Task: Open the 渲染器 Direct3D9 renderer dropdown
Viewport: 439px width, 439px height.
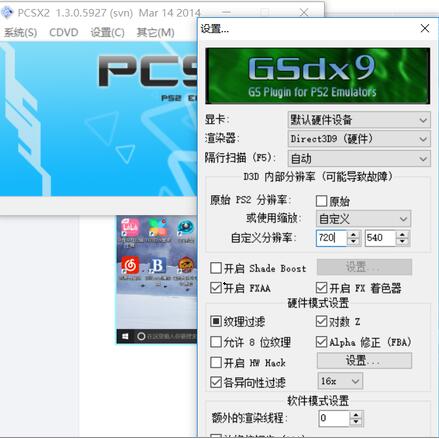Action: [x=359, y=139]
